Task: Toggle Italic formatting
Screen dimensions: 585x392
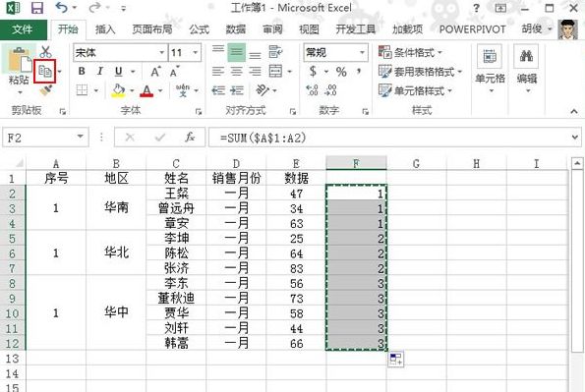Action: [100, 71]
